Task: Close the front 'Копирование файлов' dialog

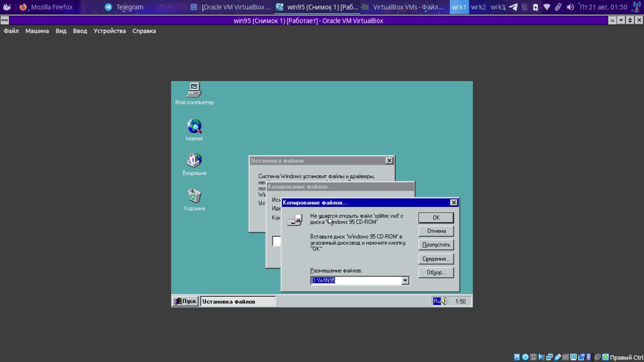Action: click(x=454, y=202)
